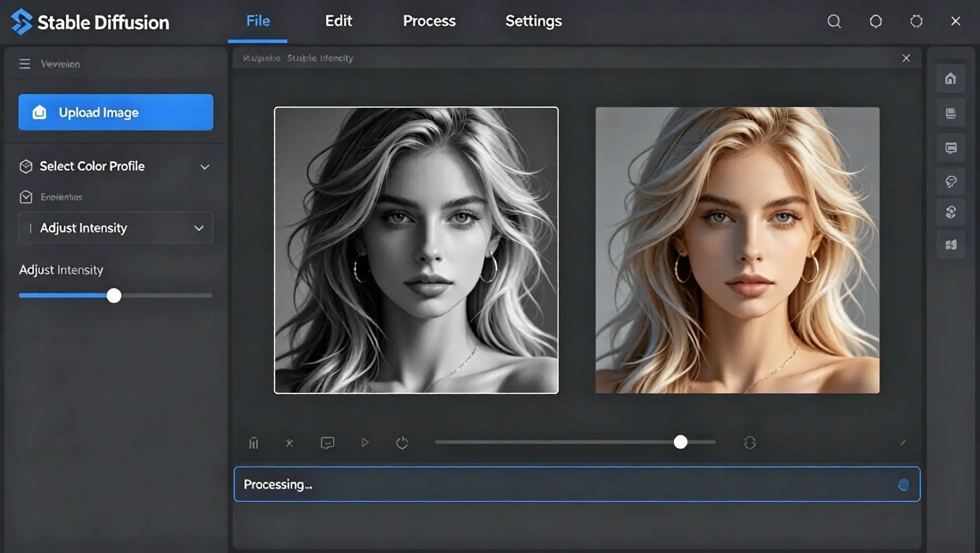The height and width of the screenshot is (553, 980).
Task: Click the Adjust Intensity slider handle
Action: coord(114,296)
